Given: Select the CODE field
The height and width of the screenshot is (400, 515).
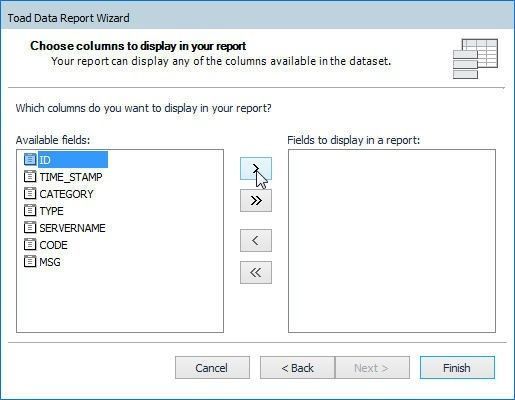Looking at the screenshot, I should (x=53, y=245).
